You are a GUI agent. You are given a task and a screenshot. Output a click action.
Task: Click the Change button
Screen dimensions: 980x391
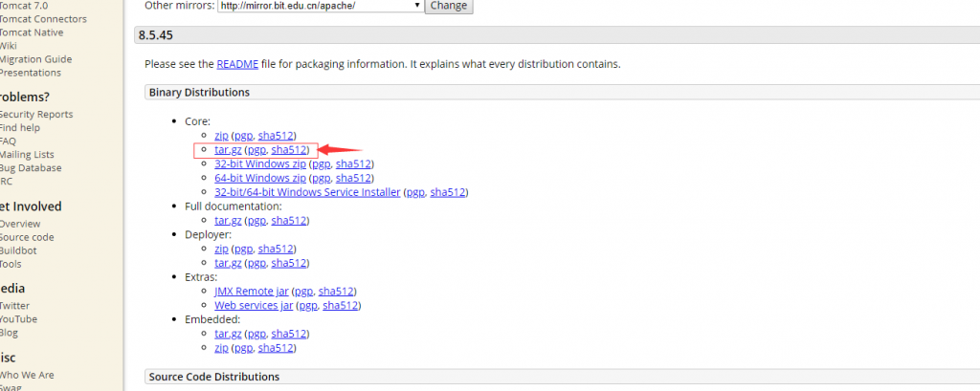tap(448, 6)
